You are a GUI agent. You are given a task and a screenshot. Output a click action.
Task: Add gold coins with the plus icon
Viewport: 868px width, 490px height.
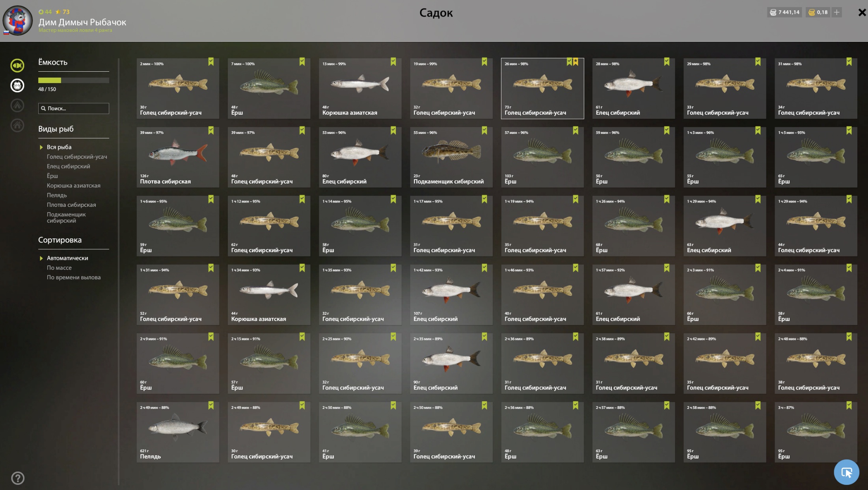tap(837, 12)
